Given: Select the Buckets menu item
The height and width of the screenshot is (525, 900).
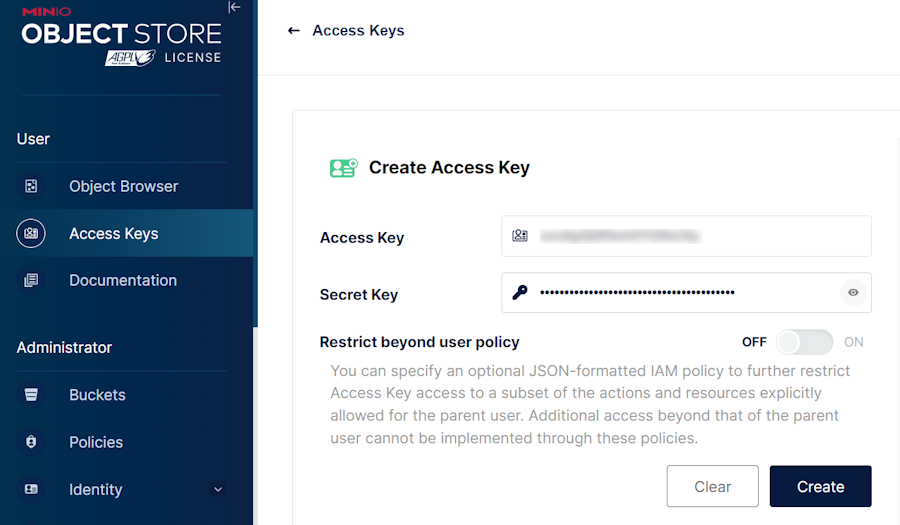Looking at the screenshot, I should click(x=97, y=395).
